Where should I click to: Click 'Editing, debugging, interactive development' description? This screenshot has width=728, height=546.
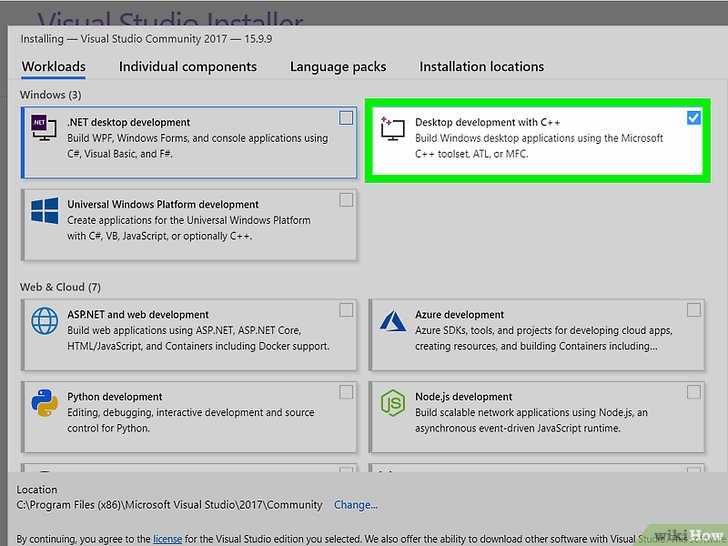[x=190, y=420]
